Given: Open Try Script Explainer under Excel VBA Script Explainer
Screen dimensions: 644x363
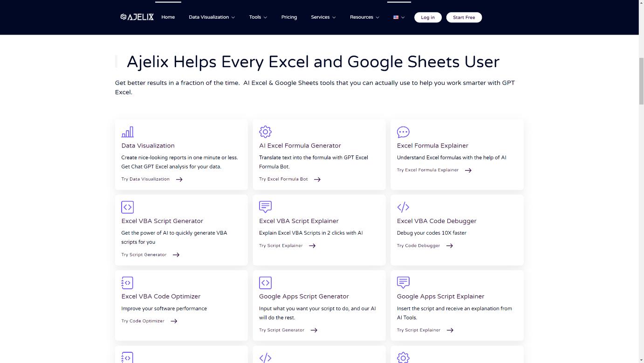Looking at the screenshot, I should pyautogui.click(x=281, y=245).
